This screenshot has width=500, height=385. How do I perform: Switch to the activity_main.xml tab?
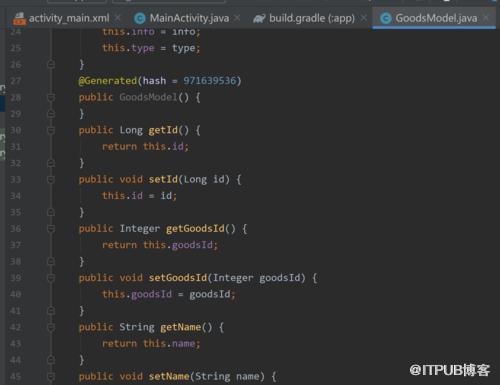[x=66, y=18]
